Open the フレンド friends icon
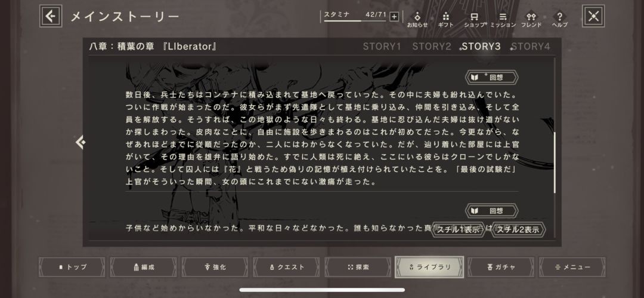This screenshot has height=298, width=644. (531, 19)
